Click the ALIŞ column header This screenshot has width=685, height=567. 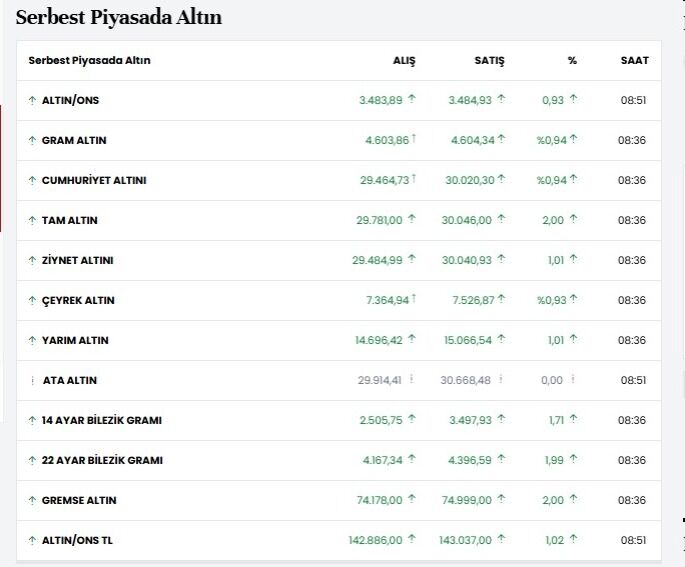tap(403, 60)
